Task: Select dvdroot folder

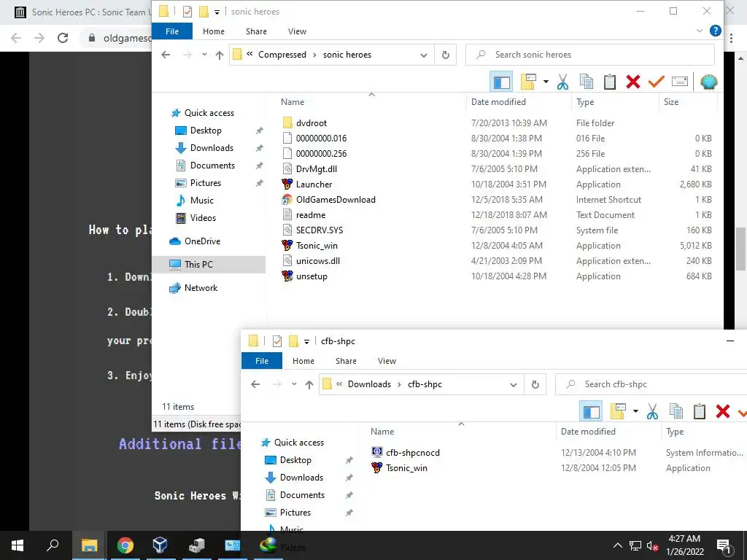Action: (311, 122)
